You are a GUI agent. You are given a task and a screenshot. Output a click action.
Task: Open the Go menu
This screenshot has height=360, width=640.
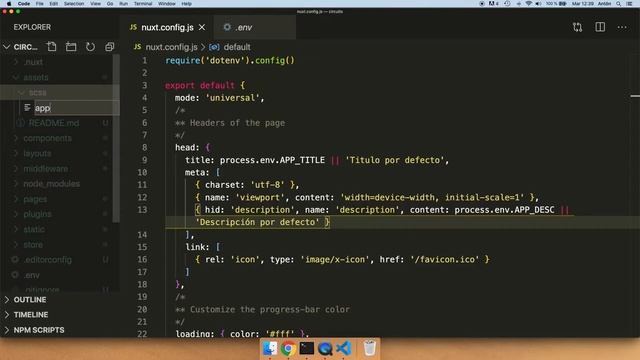pyautogui.click(x=110, y=4)
